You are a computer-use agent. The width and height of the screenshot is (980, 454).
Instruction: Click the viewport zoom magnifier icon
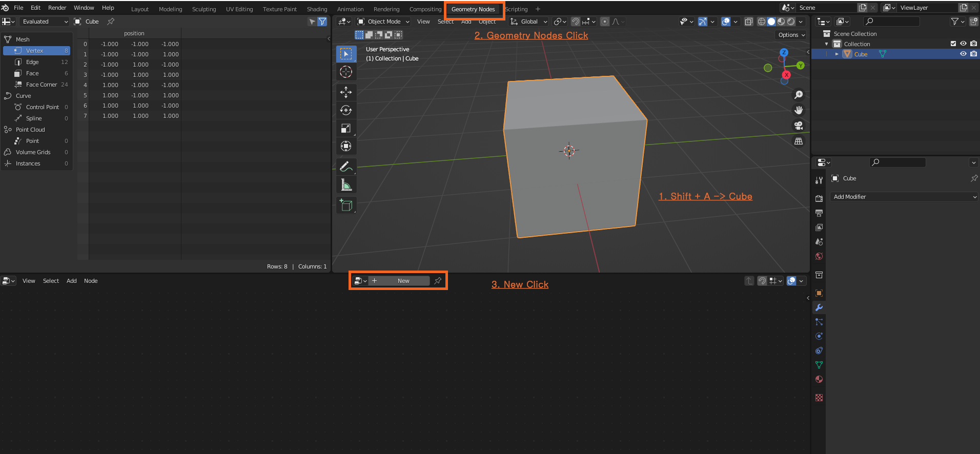tap(799, 95)
